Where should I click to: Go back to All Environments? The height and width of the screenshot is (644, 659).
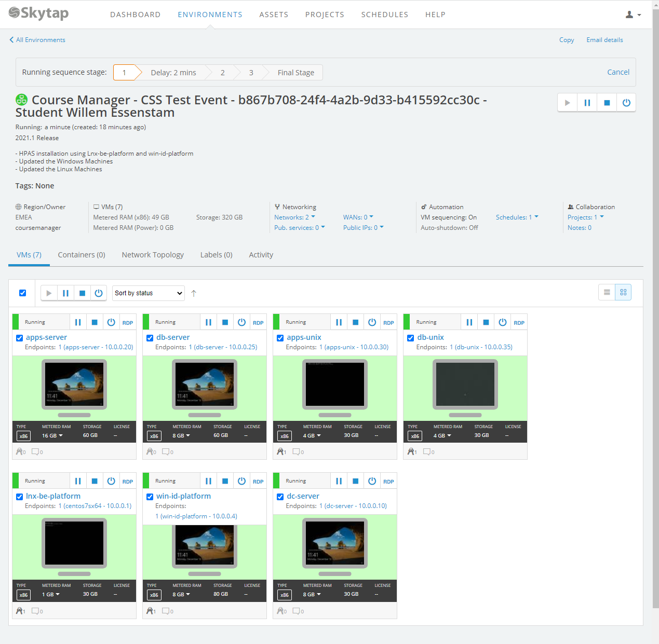click(37, 40)
